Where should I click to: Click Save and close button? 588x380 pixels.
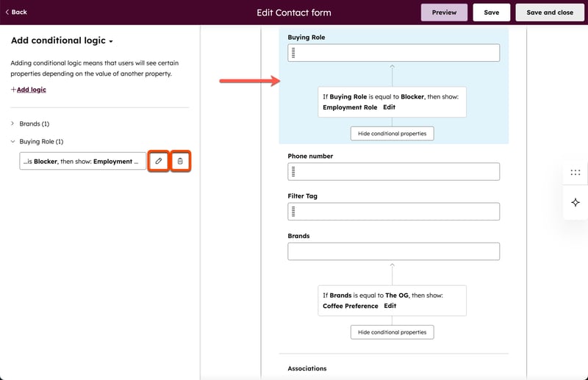[550, 12]
